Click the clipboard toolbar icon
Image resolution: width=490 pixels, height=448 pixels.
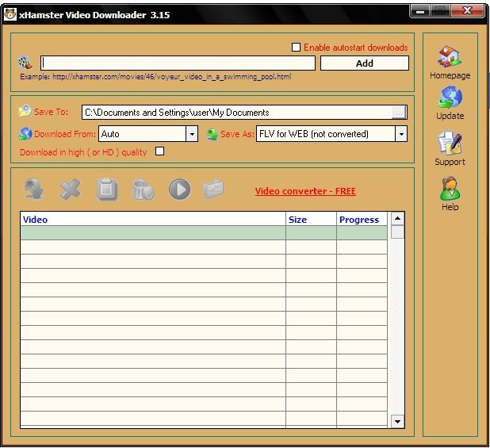pos(107,190)
